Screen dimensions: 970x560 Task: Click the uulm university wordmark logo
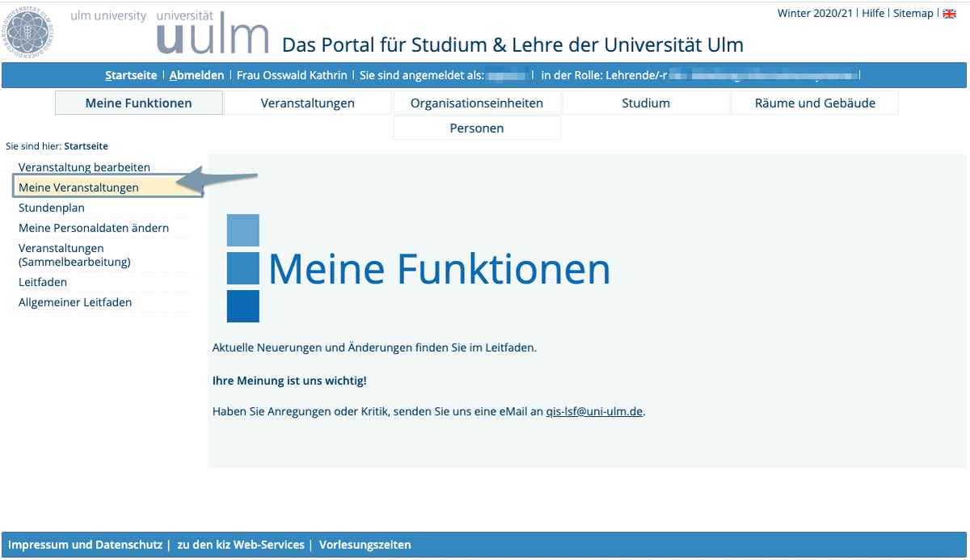pos(212,36)
